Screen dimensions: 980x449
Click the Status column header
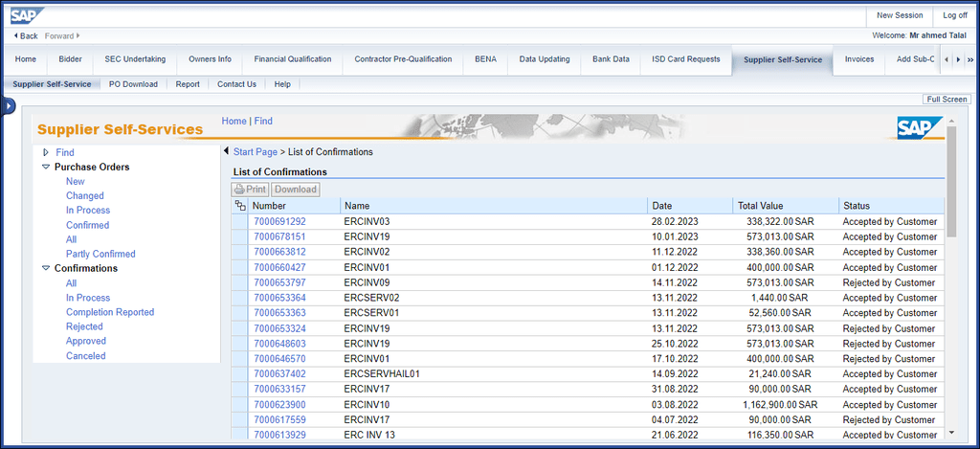[x=891, y=206]
